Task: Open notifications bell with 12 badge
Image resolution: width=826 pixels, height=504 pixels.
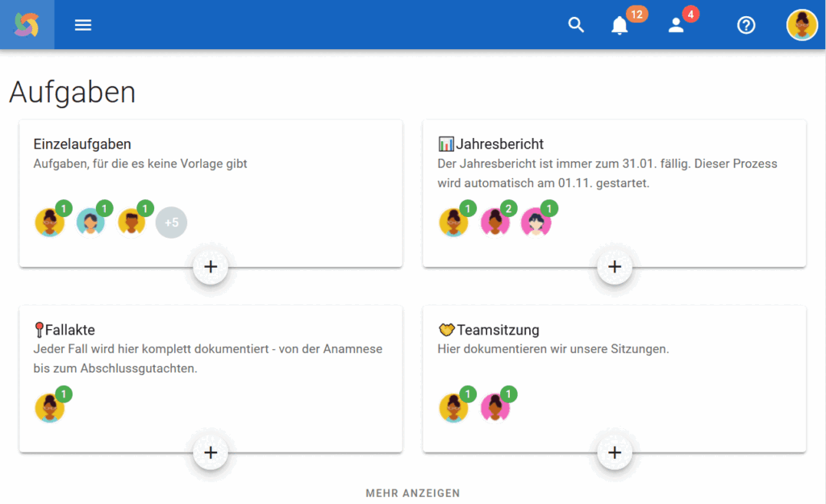Action: 619,25
